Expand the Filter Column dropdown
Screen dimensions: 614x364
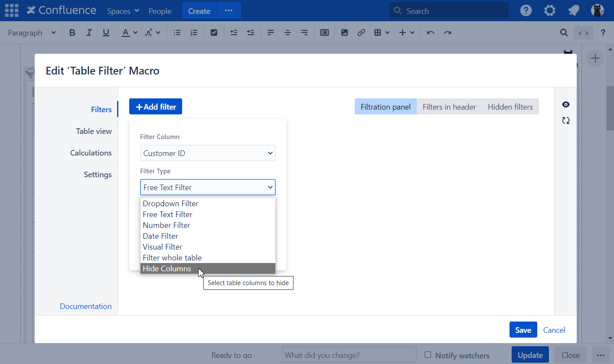208,153
